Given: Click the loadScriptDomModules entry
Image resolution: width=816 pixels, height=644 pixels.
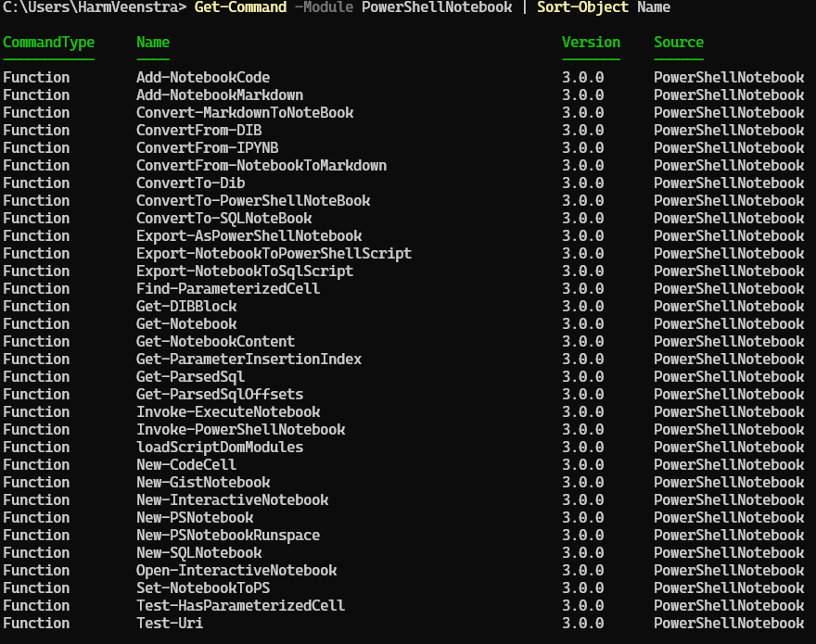Looking at the screenshot, I should coord(220,448).
